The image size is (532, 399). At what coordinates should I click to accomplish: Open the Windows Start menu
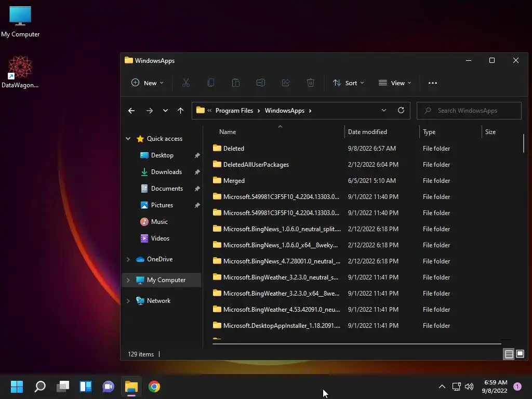click(17, 387)
